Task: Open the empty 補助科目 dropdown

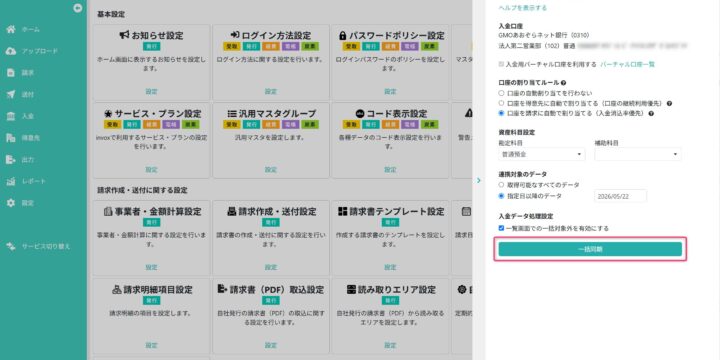Action: [638, 154]
